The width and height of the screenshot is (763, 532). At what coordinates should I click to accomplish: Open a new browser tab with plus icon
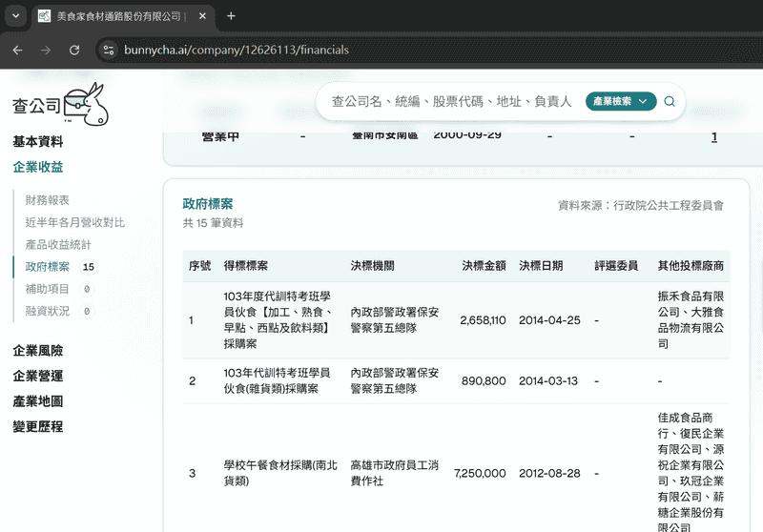click(231, 16)
